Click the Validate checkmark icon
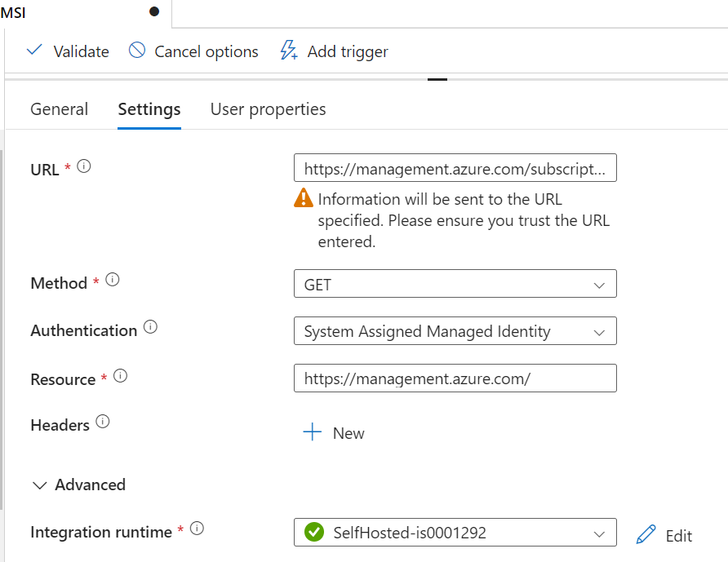Viewport: 728px width, 562px height. coord(34,51)
